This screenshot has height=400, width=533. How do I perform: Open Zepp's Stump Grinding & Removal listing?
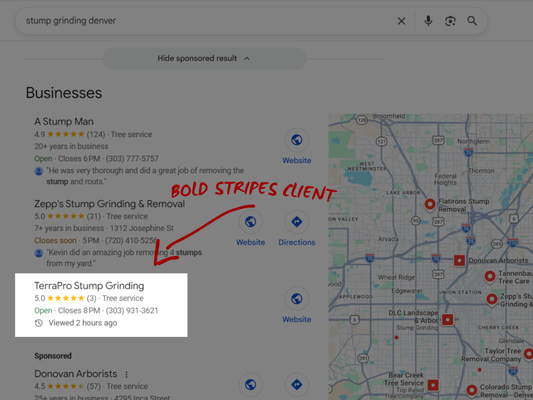click(x=109, y=204)
